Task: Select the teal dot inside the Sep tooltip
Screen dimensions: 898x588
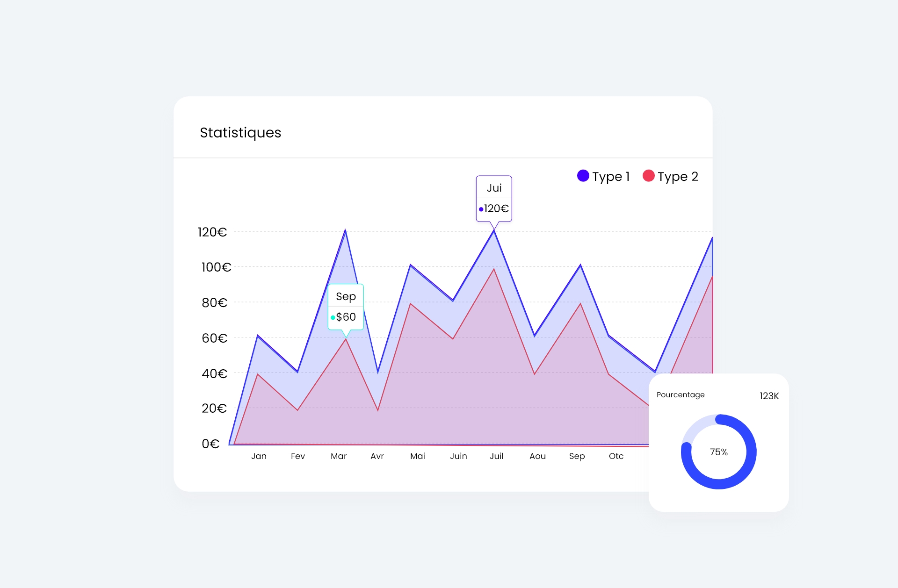Action: click(333, 318)
